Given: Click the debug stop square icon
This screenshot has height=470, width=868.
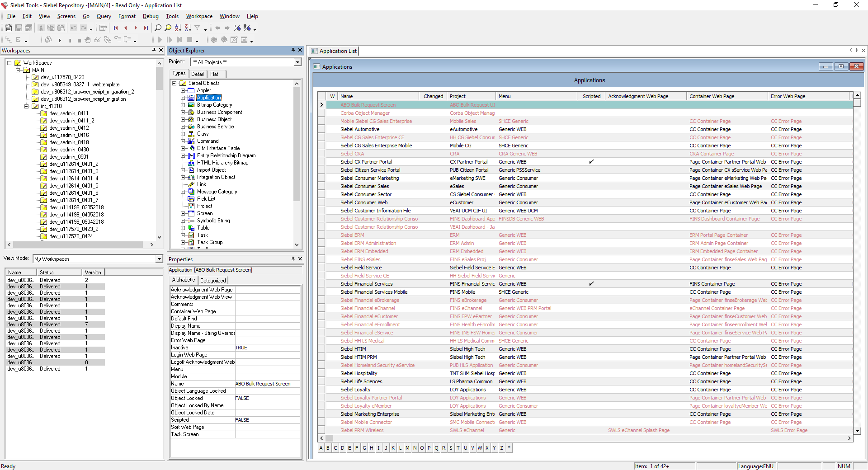Looking at the screenshot, I should pos(79,40).
